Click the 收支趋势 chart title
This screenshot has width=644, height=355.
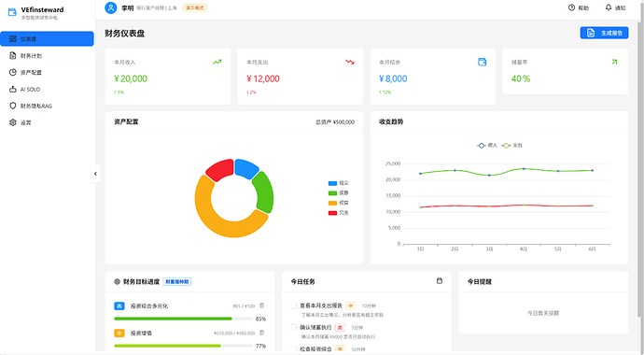tap(391, 122)
